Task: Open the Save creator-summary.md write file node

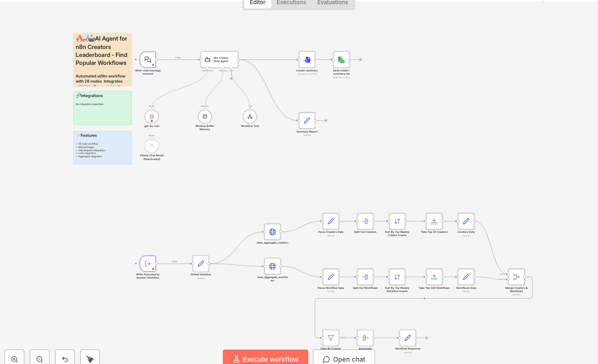Action: point(341,59)
